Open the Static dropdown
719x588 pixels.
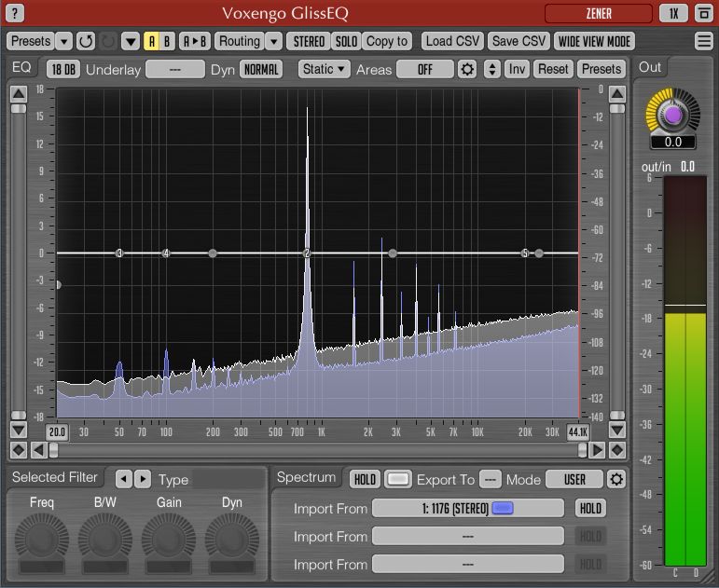(x=324, y=69)
